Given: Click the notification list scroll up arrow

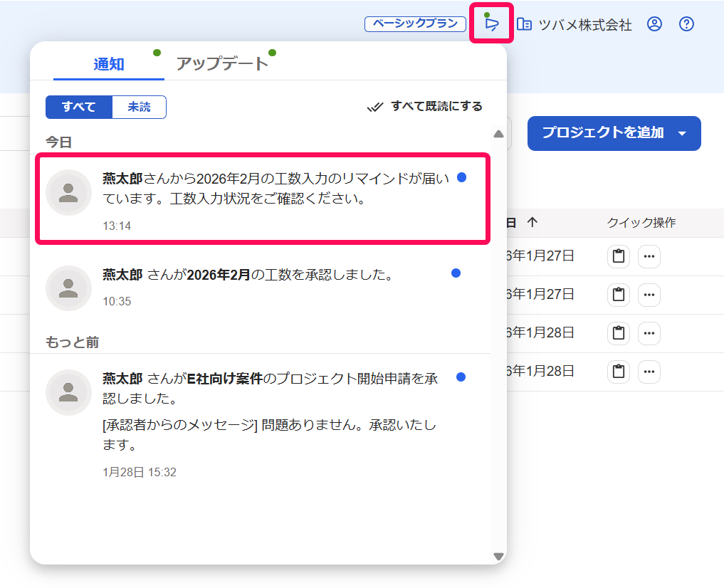Looking at the screenshot, I should 498,134.
